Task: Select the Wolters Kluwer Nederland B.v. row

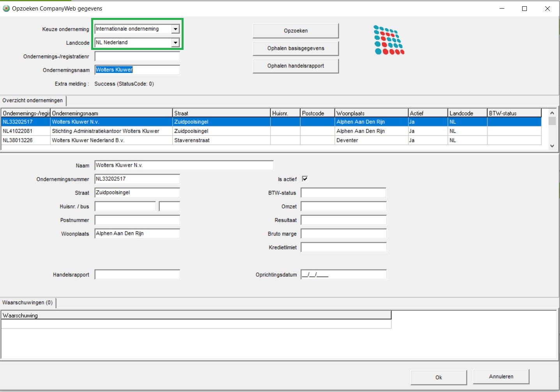Action: [x=88, y=140]
